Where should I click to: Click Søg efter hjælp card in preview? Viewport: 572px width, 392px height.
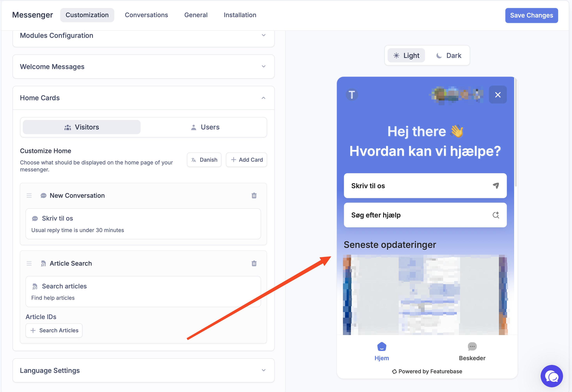[425, 215]
